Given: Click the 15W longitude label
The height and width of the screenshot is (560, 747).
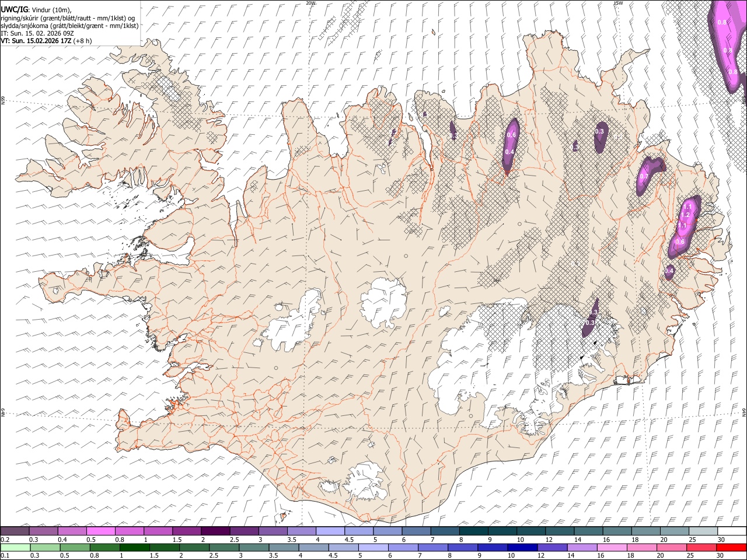Looking at the screenshot, I should 618,3.
